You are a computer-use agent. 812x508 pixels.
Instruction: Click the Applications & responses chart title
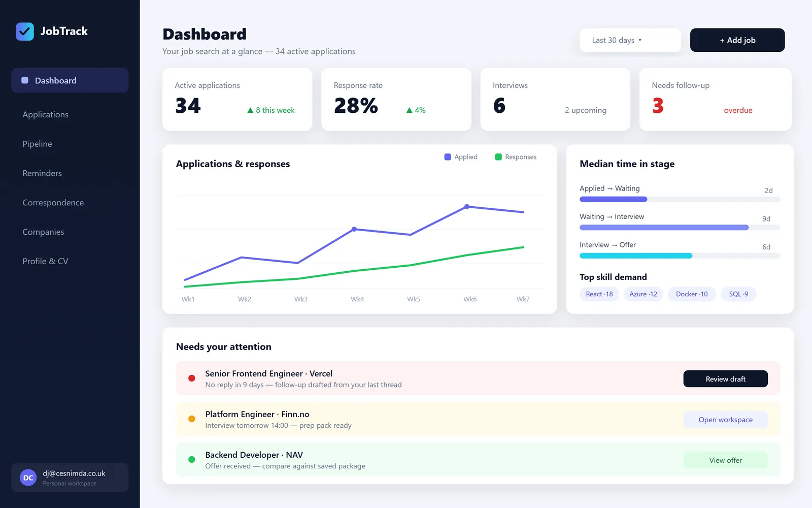click(x=233, y=164)
